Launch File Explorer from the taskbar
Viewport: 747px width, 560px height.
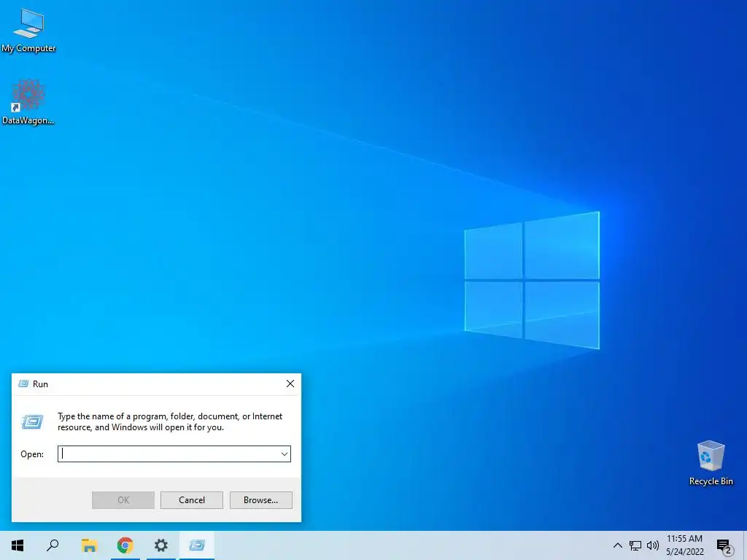point(89,545)
